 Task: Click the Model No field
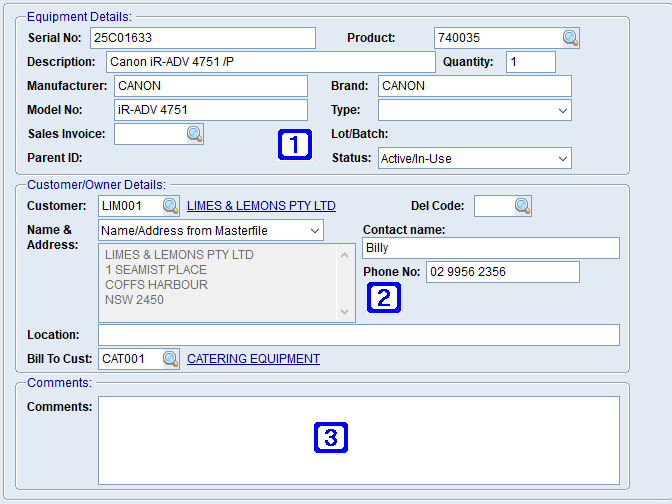point(211,110)
